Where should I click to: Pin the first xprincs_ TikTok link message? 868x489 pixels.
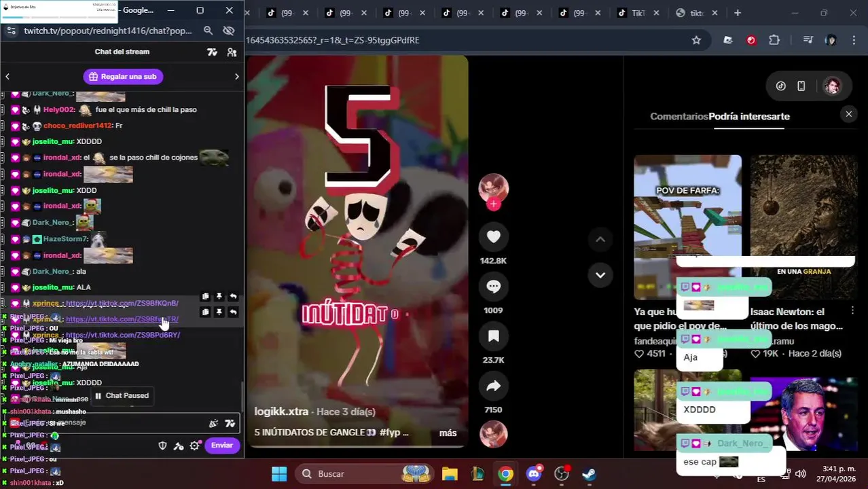click(219, 296)
